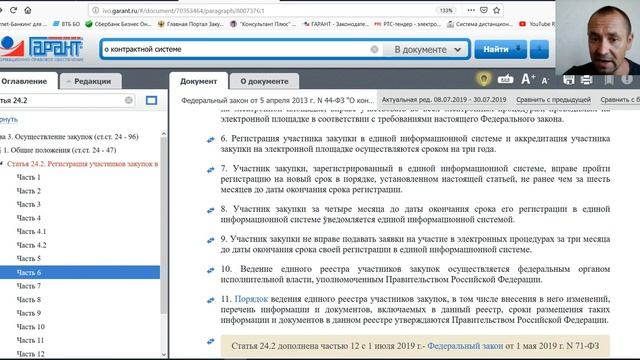Image resolution: width=640 pixels, height=360 pixels.
Task: Toggle the yellow lightbulb icon in document toolbar
Action: pyautogui.click(x=484, y=79)
